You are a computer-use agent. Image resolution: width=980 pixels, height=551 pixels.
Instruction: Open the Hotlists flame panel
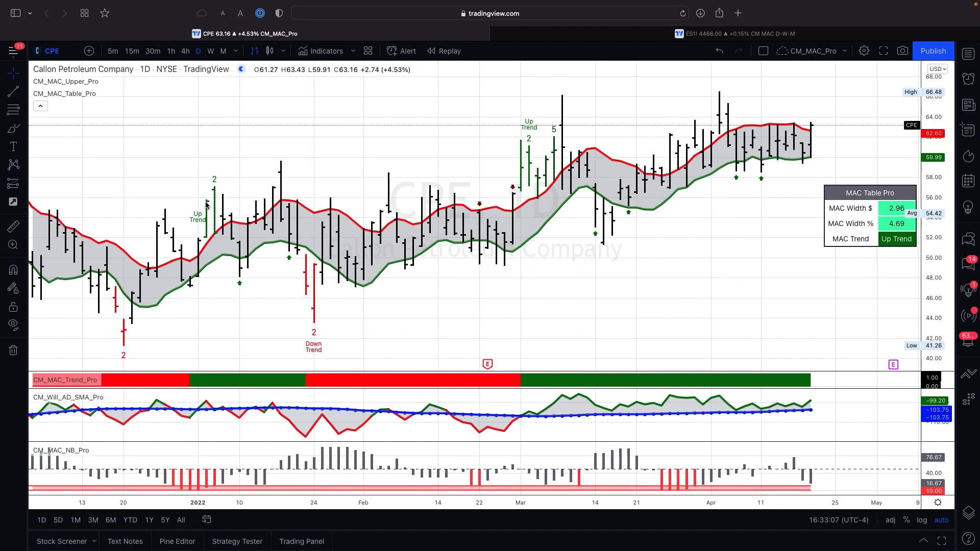(x=968, y=156)
